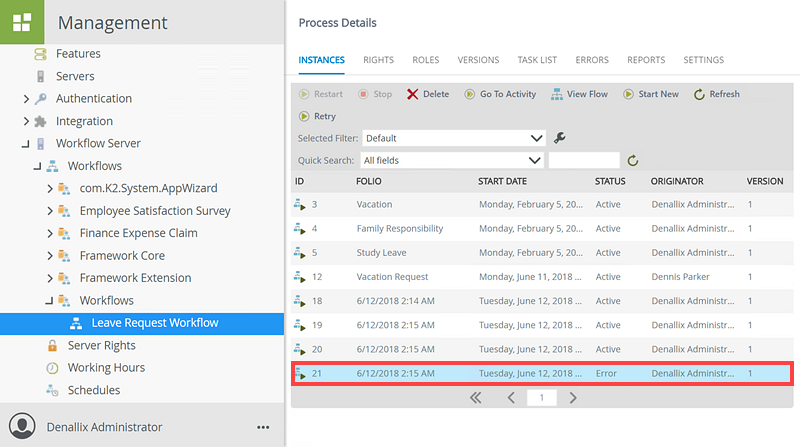Expand the Finance Expense Claim node
The height and width of the screenshot is (447, 800).
[50, 233]
